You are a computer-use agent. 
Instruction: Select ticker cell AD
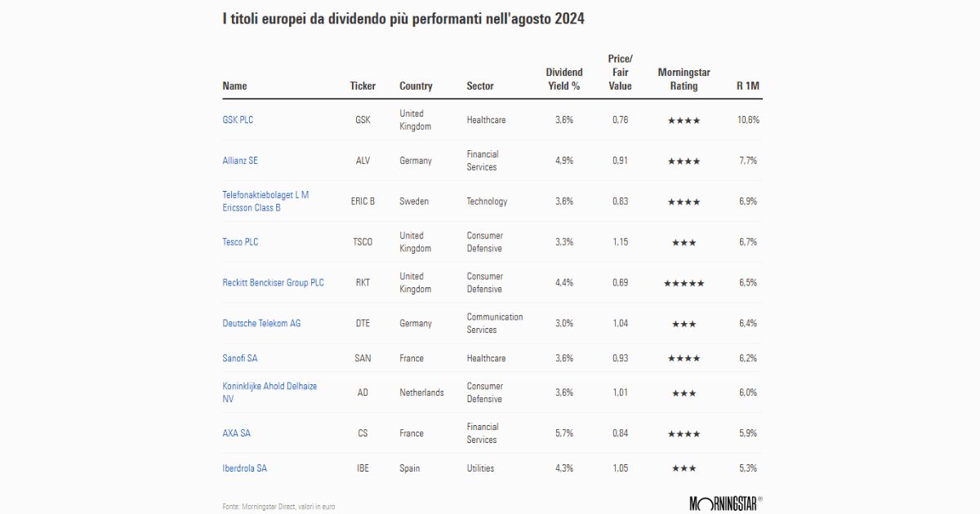pyautogui.click(x=363, y=392)
